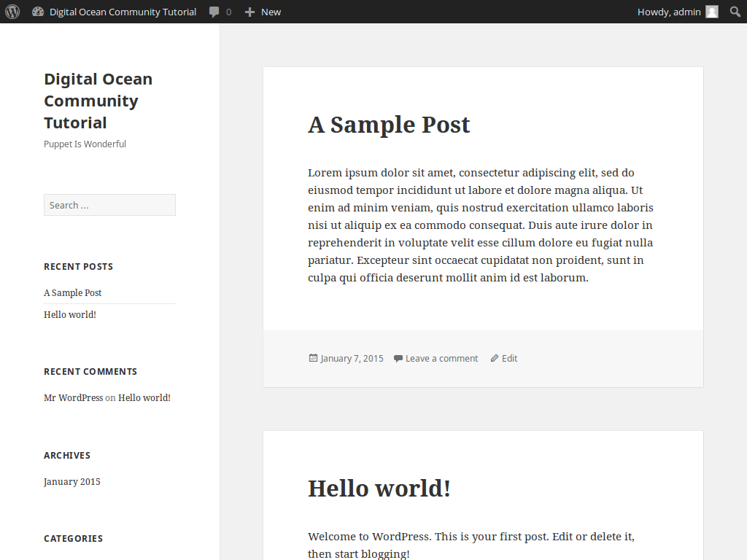Viewport: 747px width, 560px height.
Task: Click the Mr WordPress commenter link
Action: coord(74,397)
